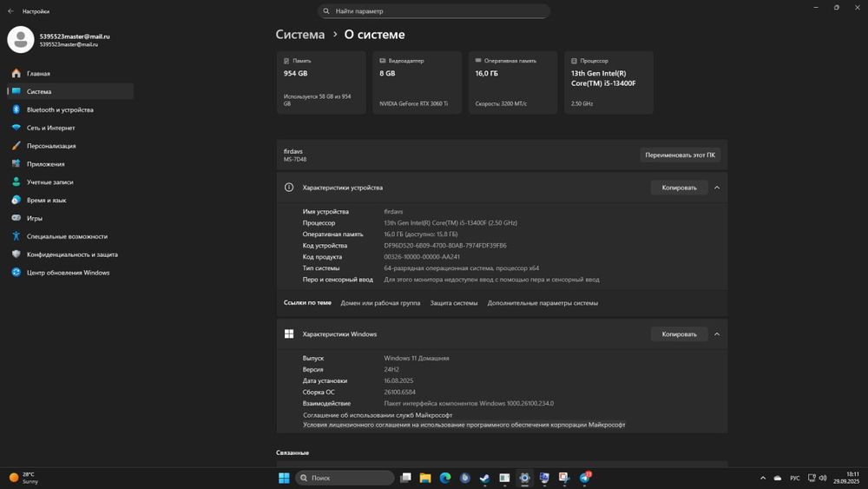Open Центр обновления Windows
Viewport: 868px width, 489px height.
(x=68, y=273)
